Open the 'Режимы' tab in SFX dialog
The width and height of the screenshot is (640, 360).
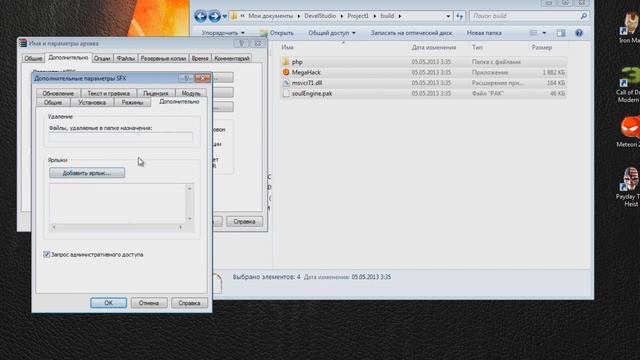pos(132,102)
